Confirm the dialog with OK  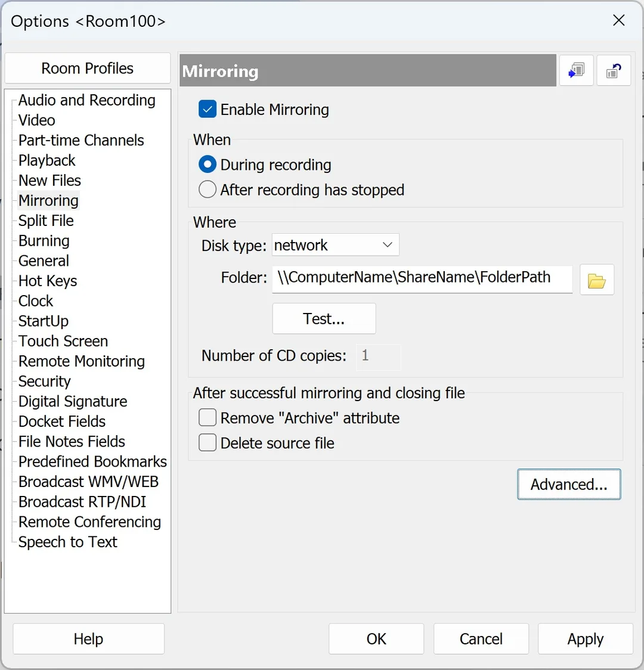[376, 639]
